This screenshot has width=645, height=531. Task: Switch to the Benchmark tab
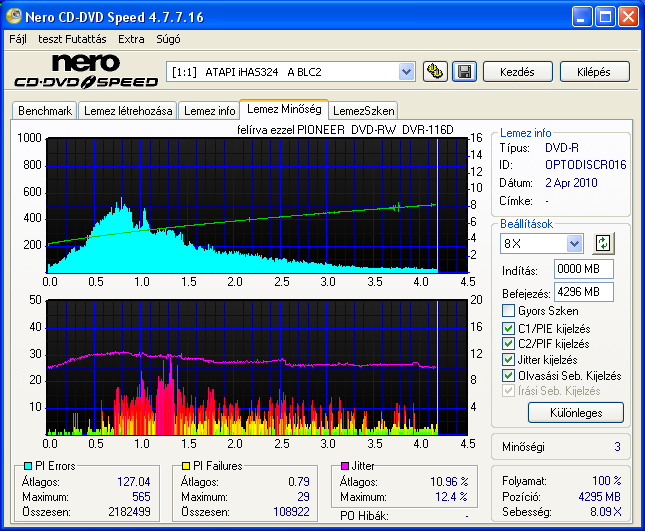pyautogui.click(x=45, y=111)
